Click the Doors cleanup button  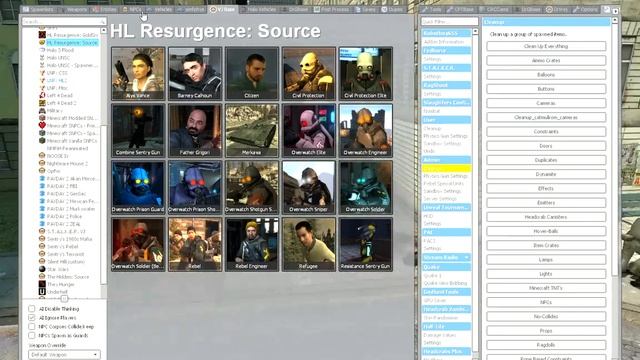(546, 146)
